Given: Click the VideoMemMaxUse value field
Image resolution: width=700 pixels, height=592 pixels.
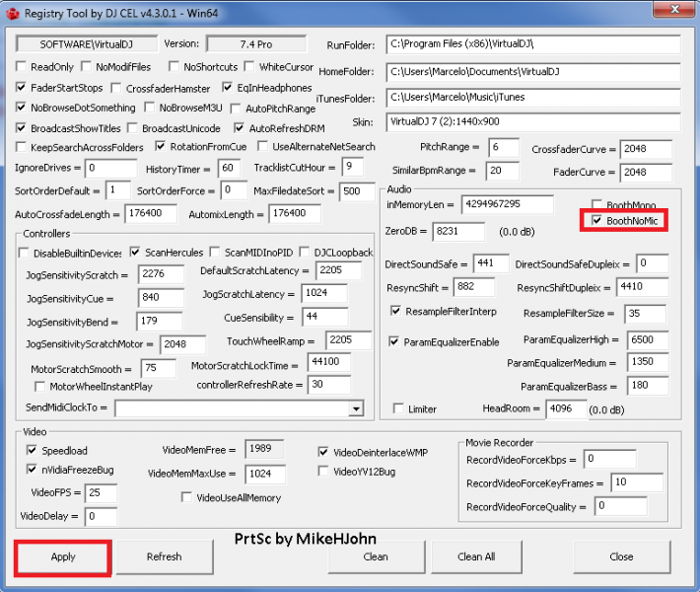Looking at the screenshot, I should coord(265,474).
